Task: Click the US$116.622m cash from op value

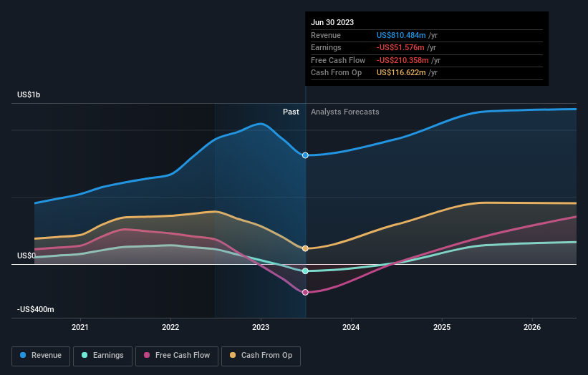Action: click(401, 73)
